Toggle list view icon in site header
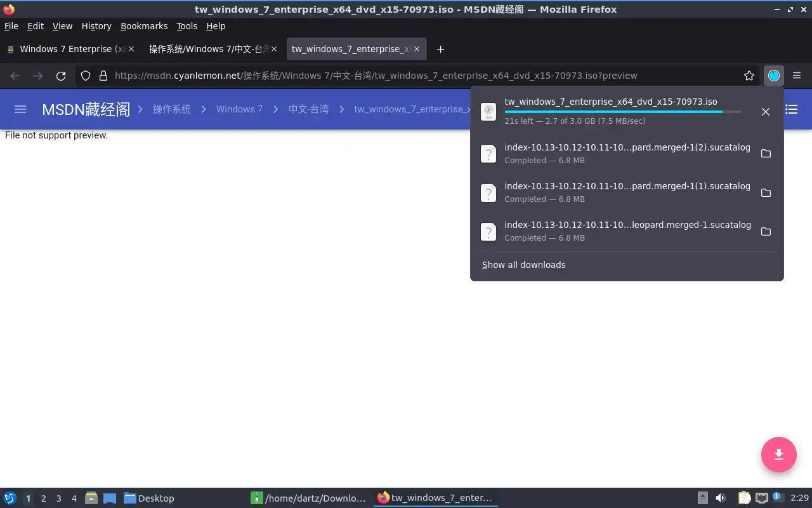 pyautogui.click(x=792, y=109)
